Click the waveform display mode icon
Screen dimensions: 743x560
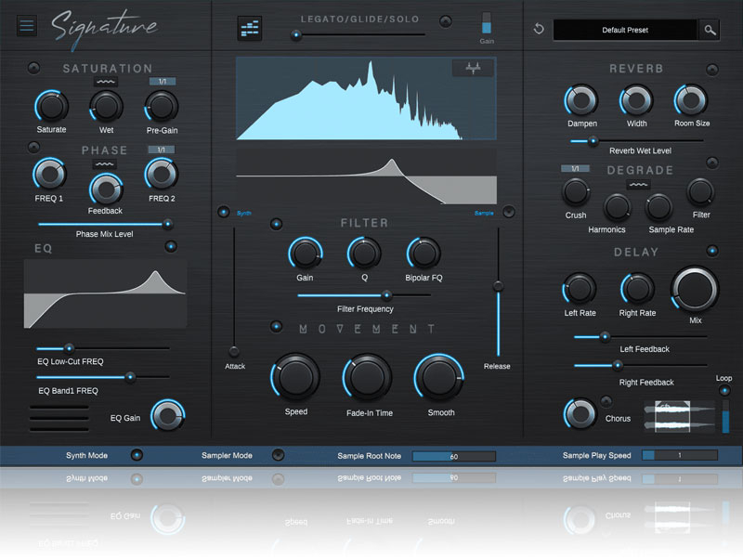coord(473,68)
